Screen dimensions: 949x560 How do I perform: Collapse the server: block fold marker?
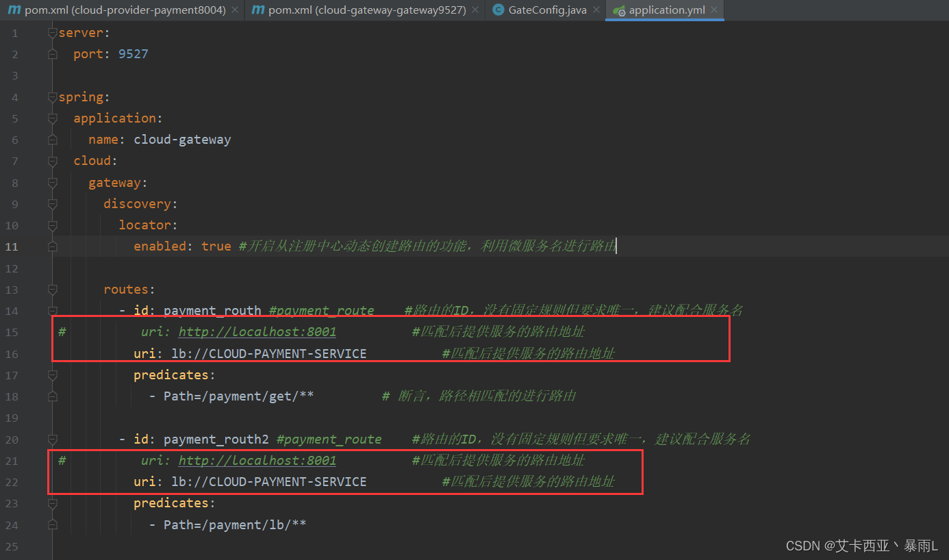coord(53,33)
